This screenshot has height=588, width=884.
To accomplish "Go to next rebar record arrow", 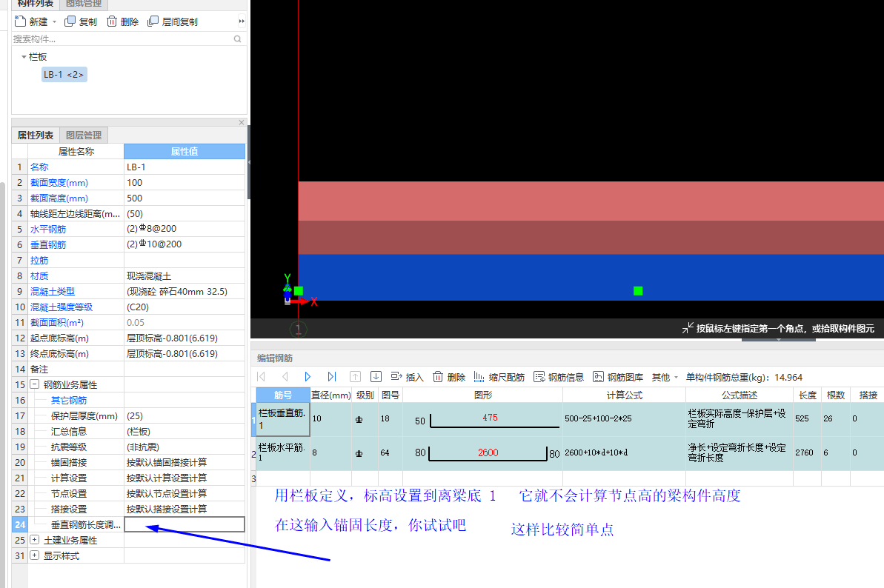I will click(308, 377).
